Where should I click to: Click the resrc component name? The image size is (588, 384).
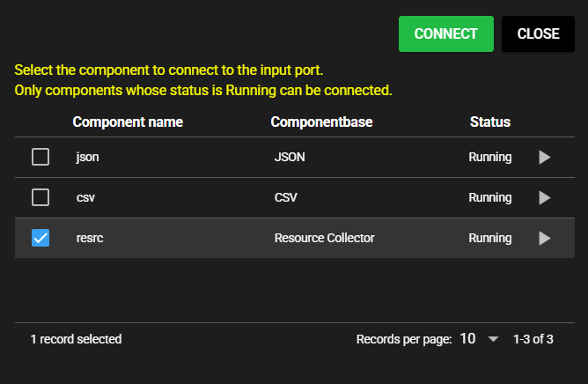point(90,238)
